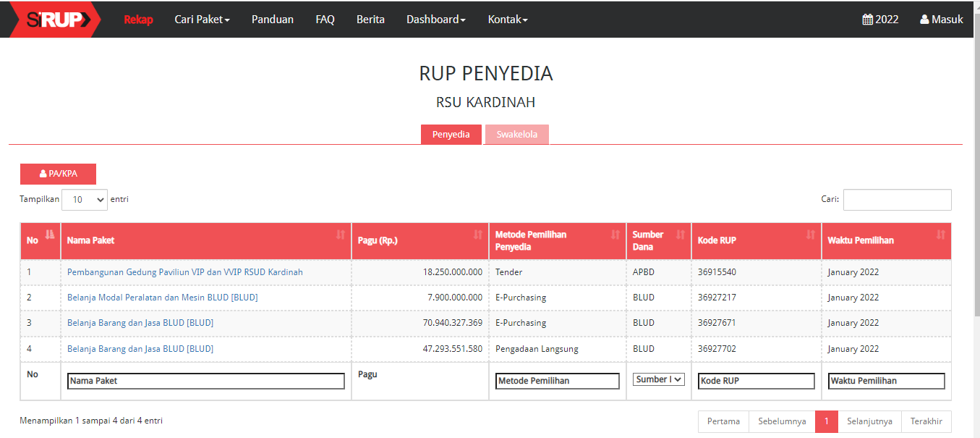Focus the Nama Paket filter field
The width and height of the screenshot is (980, 438).
[x=206, y=381]
